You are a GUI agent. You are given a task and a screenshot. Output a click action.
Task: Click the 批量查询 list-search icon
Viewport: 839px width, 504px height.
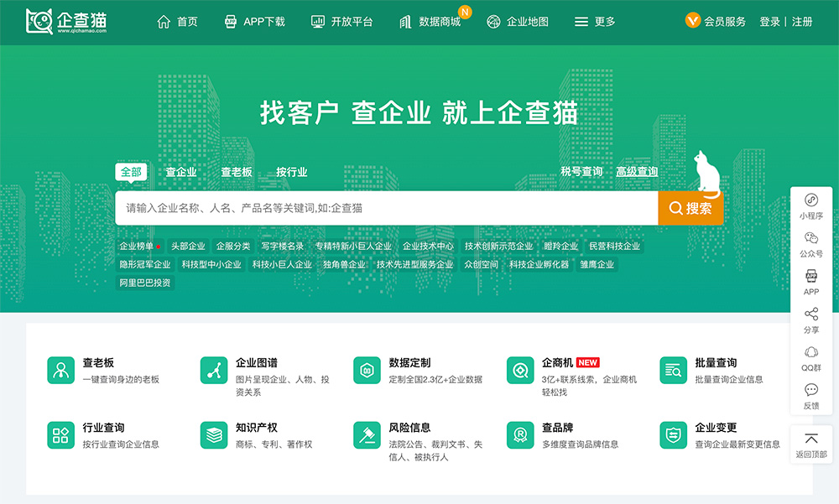[673, 370]
